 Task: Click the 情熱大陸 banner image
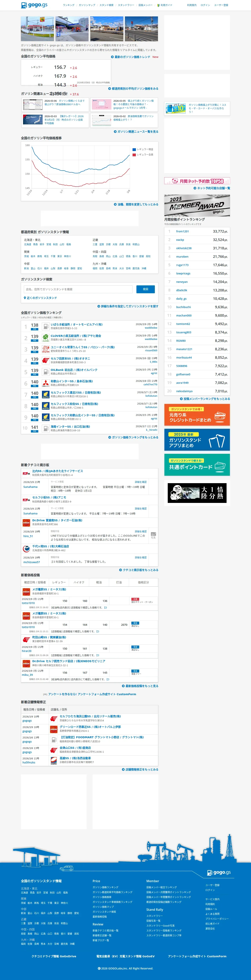click(197, 493)
